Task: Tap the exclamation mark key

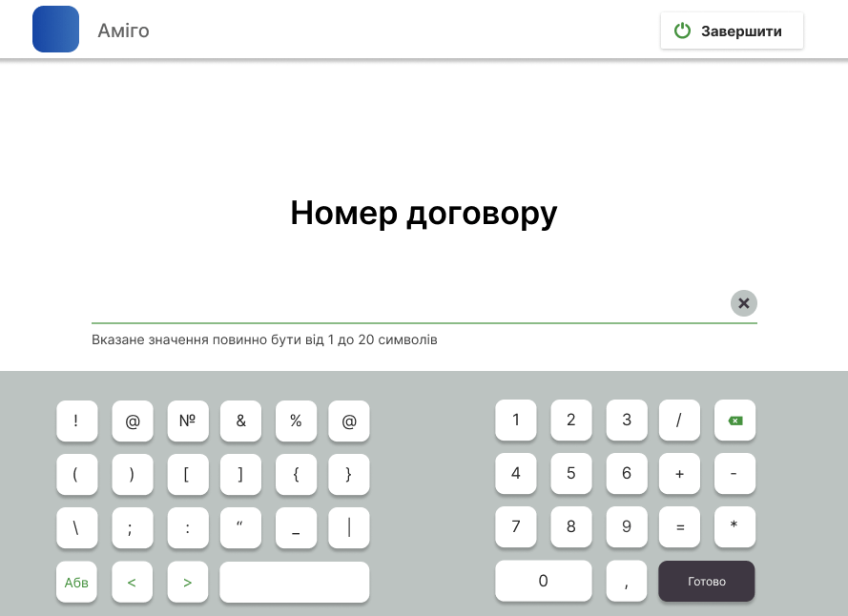Action: point(77,421)
